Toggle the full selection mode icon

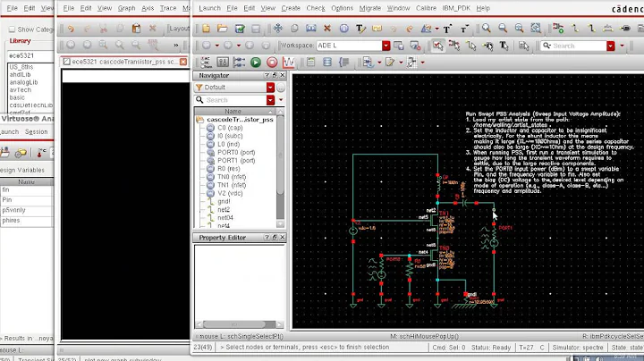438,46
